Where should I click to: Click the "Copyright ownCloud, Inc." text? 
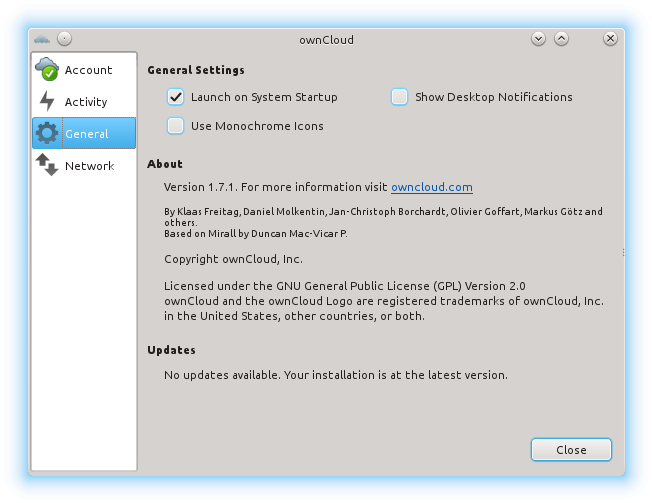pos(233,259)
